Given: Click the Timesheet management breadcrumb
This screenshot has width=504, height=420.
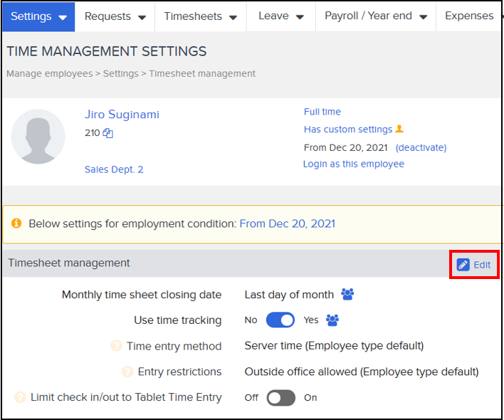Looking at the screenshot, I should [x=202, y=73].
